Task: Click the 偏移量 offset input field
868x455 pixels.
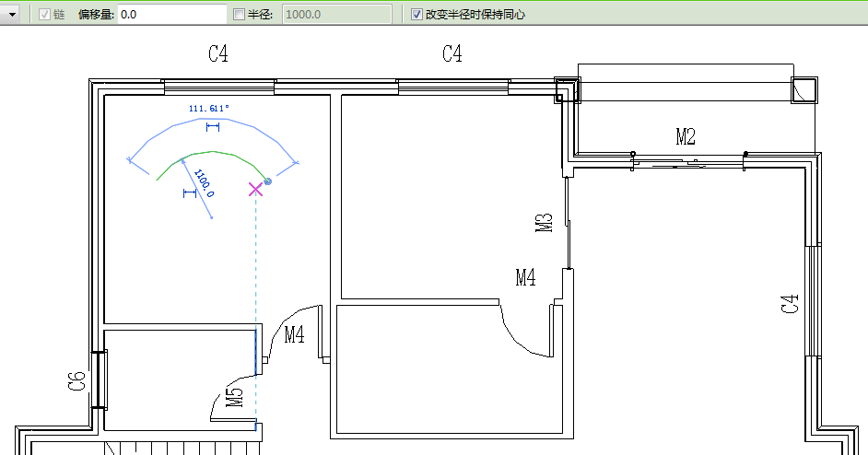Action: (172, 15)
